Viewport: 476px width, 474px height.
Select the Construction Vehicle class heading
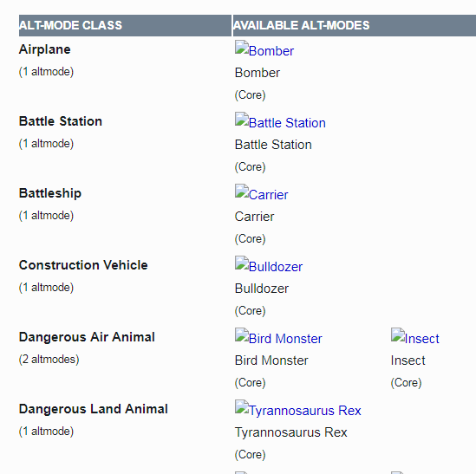83,265
